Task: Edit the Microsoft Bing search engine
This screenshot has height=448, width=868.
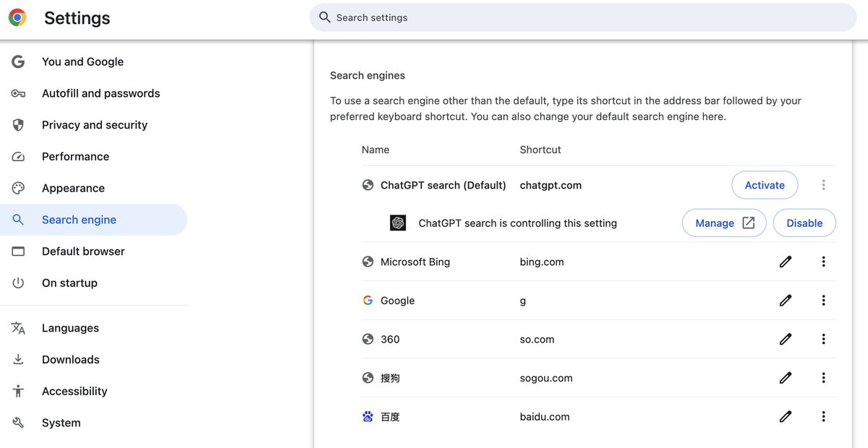Action: click(786, 262)
